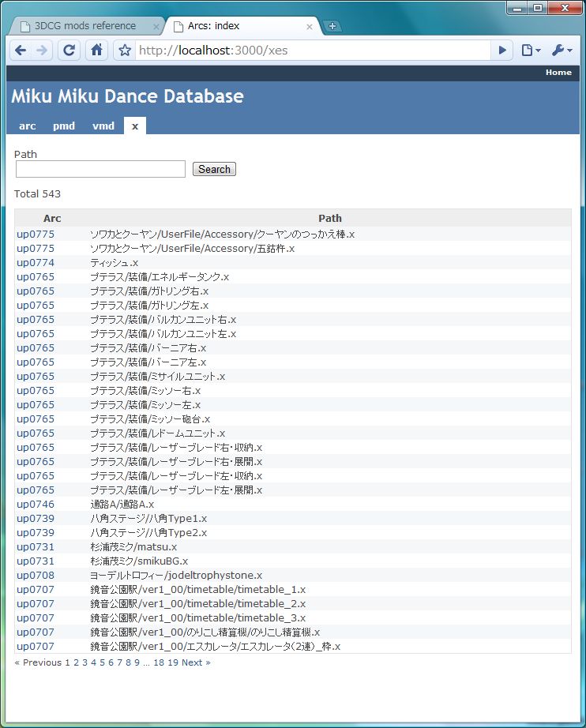Focus the Path search input field
Viewport: 586px width, 728px height.
(x=100, y=169)
